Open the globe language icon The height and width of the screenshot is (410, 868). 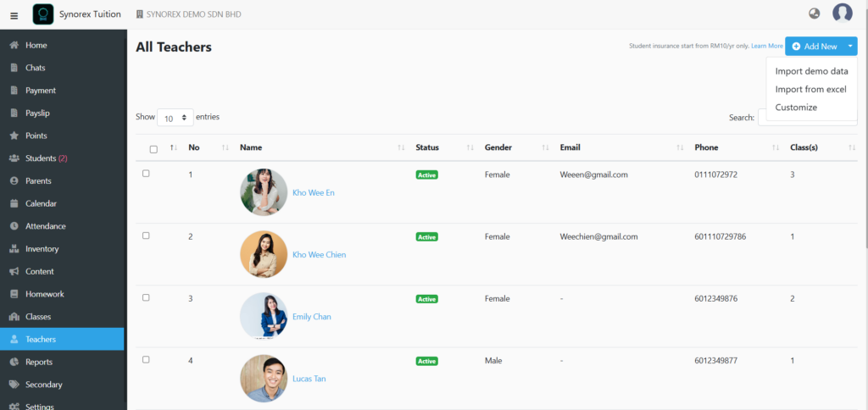[815, 14]
